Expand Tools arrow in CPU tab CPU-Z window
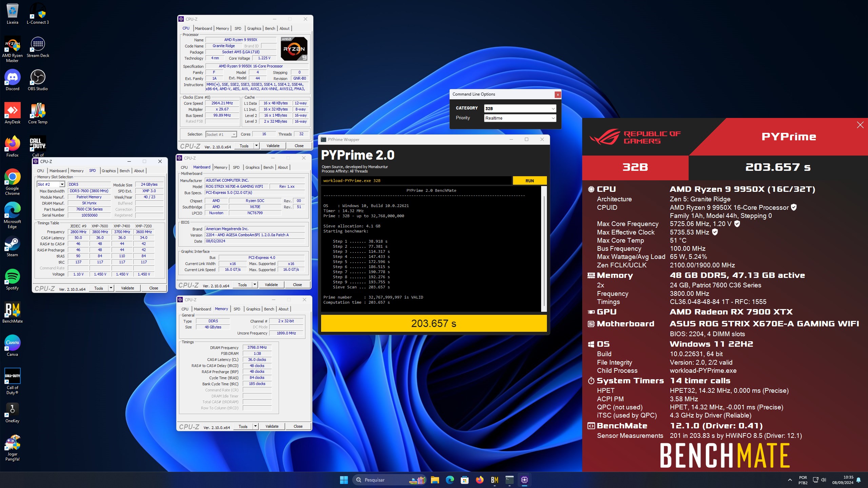Viewport: 868px width, 488px height. tap(256, 146)
